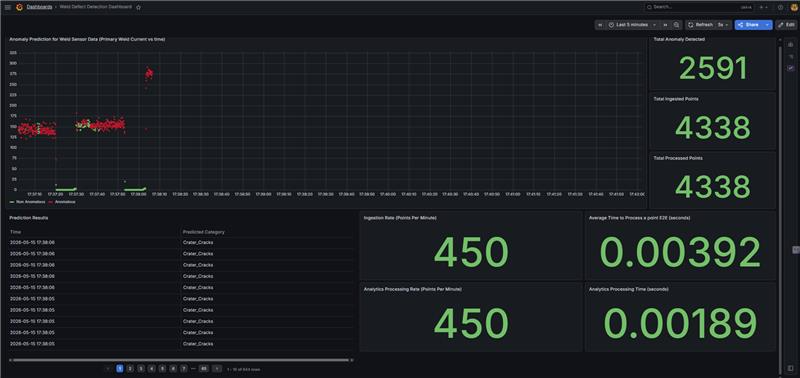The height and width of the screenshot is (378, 800).
Task: Click the Analytics Processing Rate panel title
Action: [412, 289]
